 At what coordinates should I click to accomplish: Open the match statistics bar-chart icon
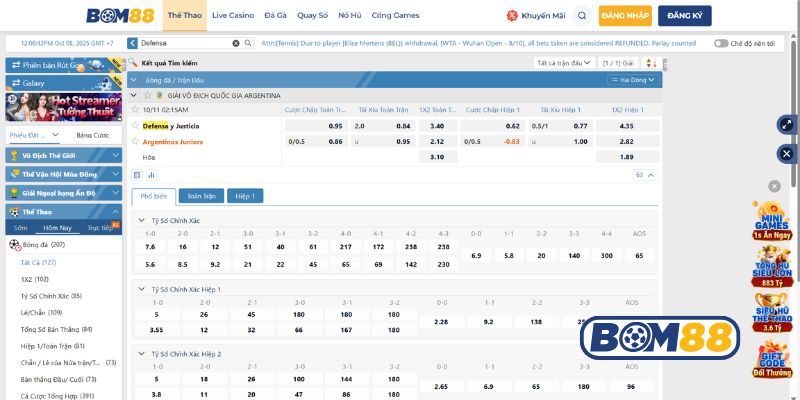click(x=152, y=175)
